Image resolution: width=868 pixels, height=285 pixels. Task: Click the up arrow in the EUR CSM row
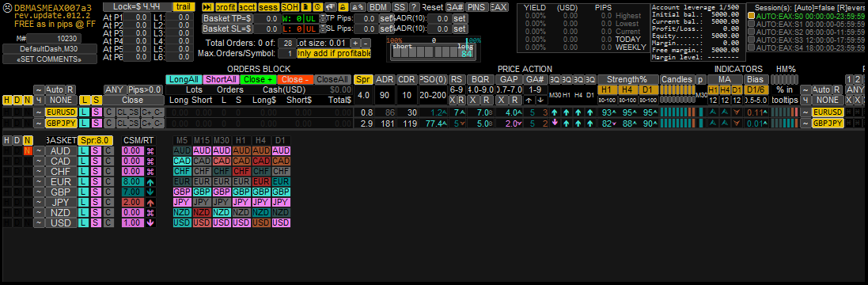click(150, 181)
